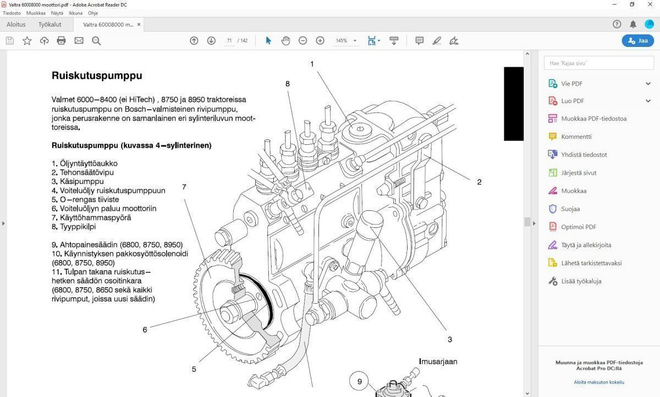The image size is (660, 397).
Task: Click the Imusarjaan label in the diagram
Action: (x=438, y=362)
